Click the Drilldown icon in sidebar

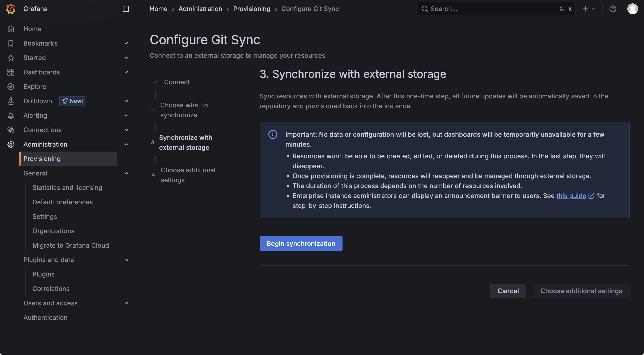click(x=11, y=101)
